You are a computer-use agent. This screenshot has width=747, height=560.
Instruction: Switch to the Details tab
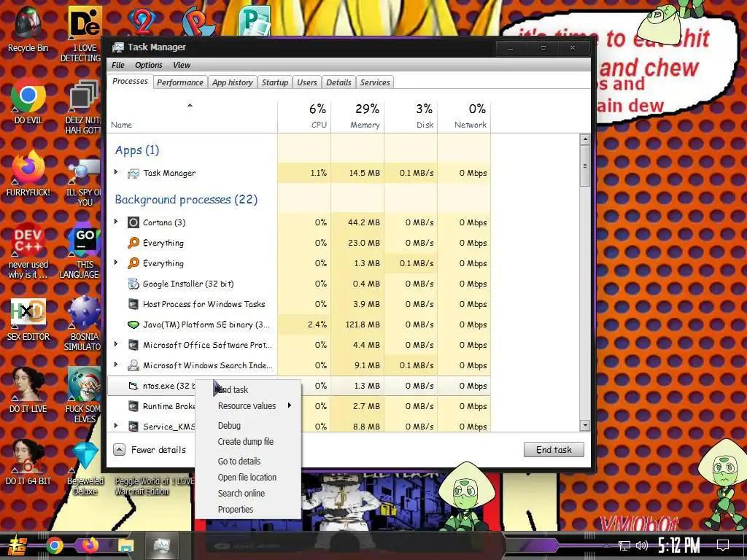click(338, 82)
